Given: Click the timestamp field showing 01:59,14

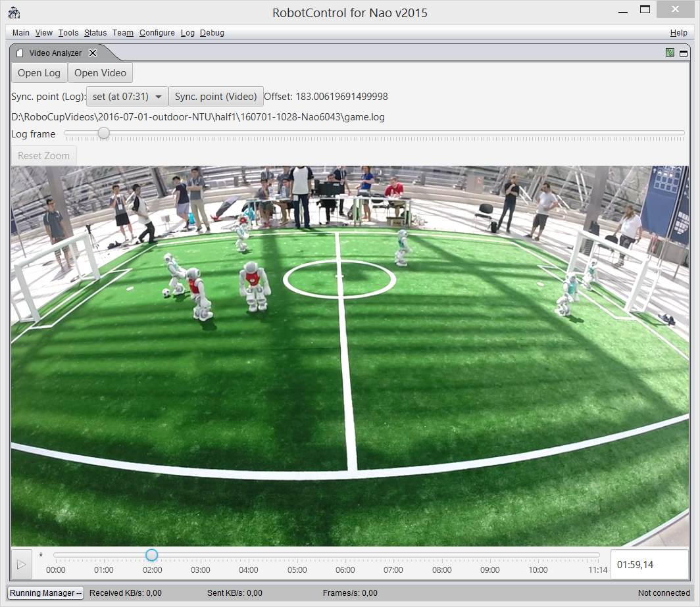Looking at the screenshot, I should [648, 564].
